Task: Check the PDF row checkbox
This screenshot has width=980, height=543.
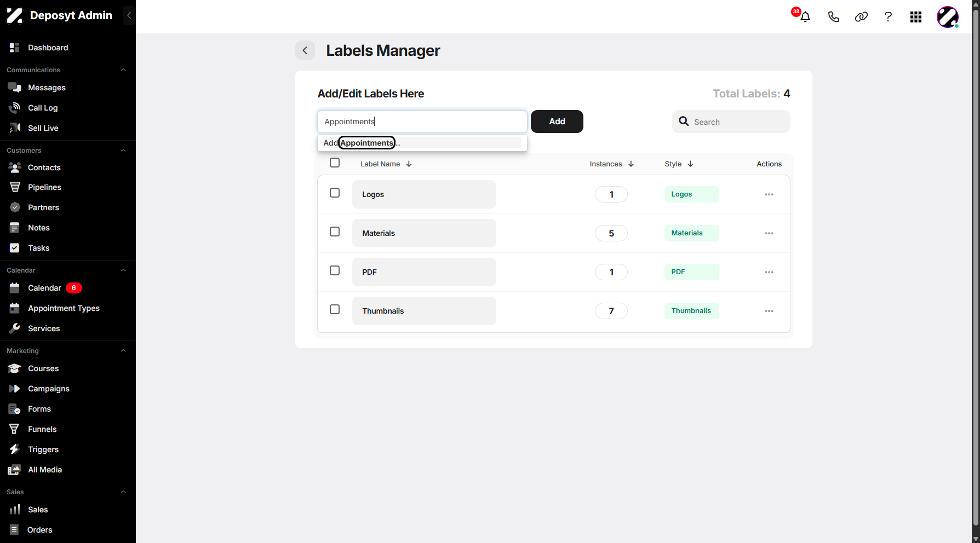Action: tap(335, 270)
